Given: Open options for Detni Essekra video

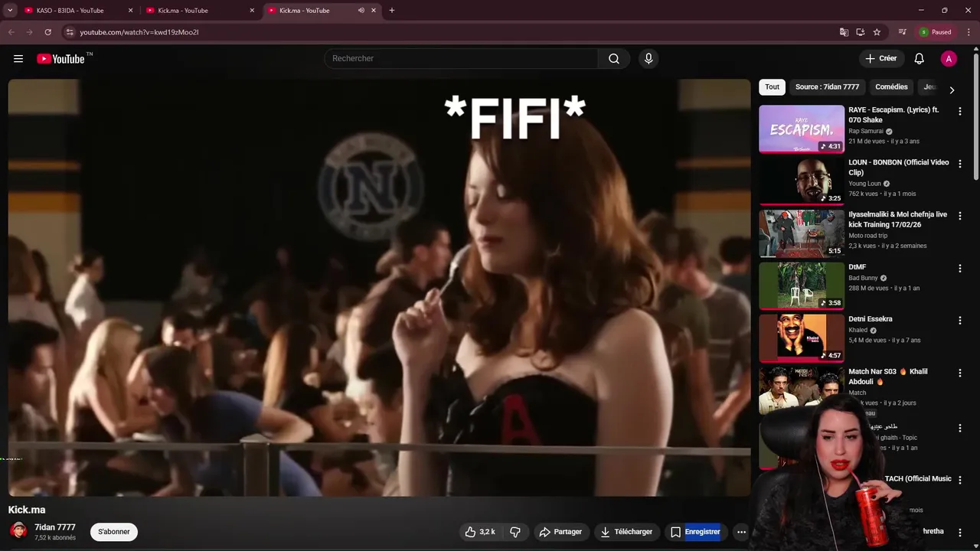Looking at the screenshot, I should [x=959, y=321].
